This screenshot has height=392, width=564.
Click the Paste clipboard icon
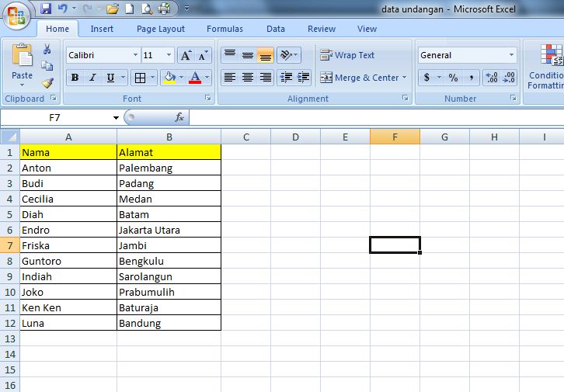click(x=22, y=56)
